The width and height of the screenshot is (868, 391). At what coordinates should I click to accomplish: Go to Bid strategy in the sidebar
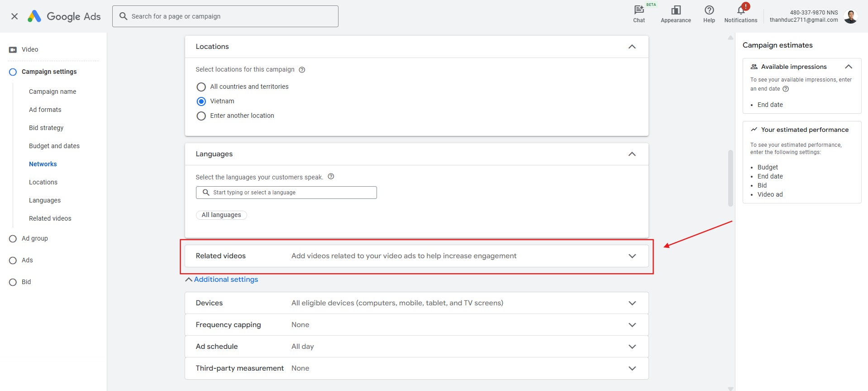pyautogui.click(x=46, y=128)
